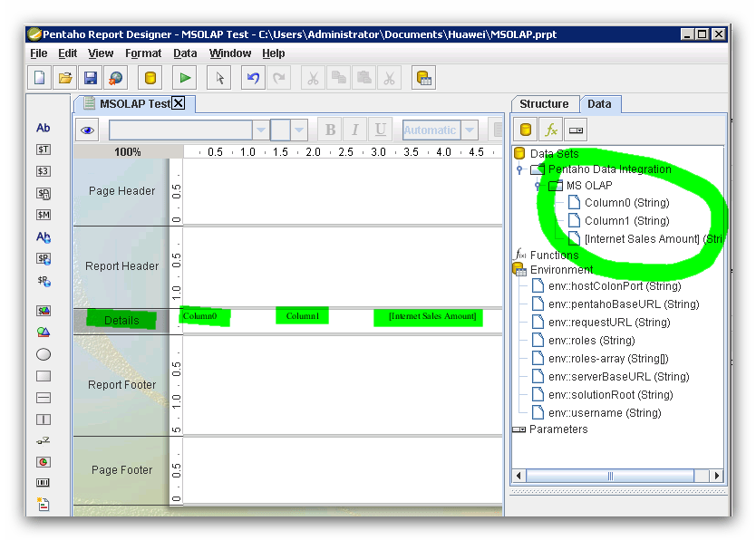This screenshot has width=756, height=540.
Task: Select [Internet Sales Amount] field on canvas
Action: click(432, 316)
